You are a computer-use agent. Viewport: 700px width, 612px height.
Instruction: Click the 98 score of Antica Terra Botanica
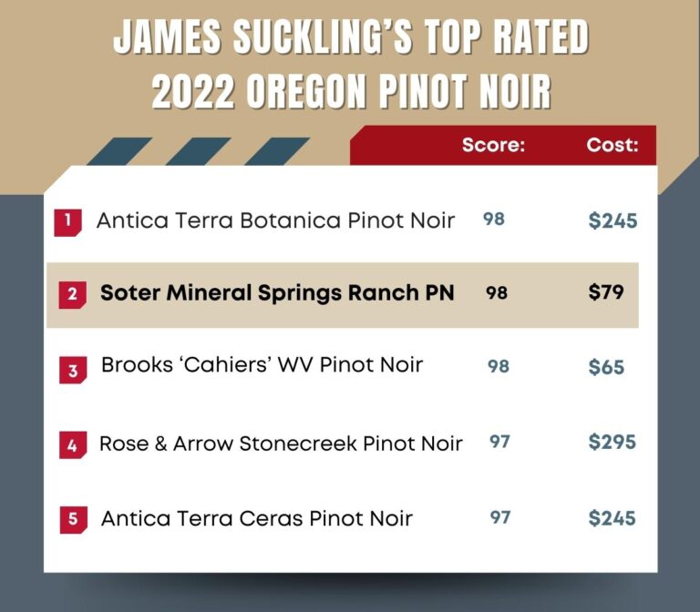coord(494,219)
